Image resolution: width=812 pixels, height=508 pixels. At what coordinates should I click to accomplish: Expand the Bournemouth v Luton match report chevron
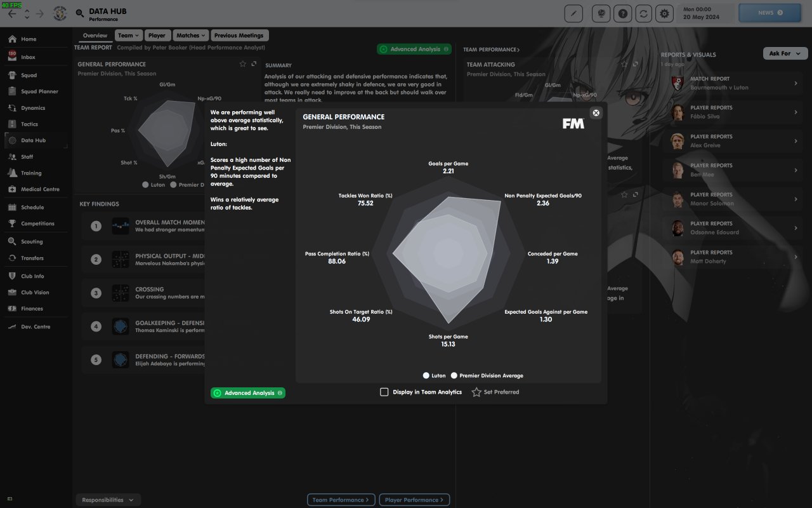(x=796, y=83)
